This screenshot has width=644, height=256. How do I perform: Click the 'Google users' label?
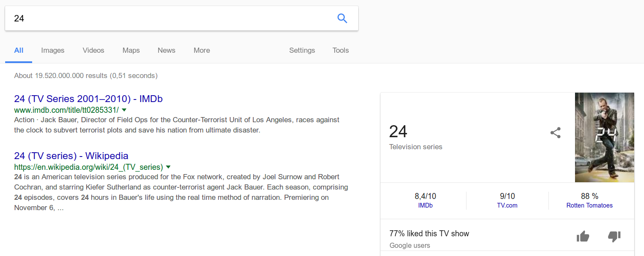410,245
